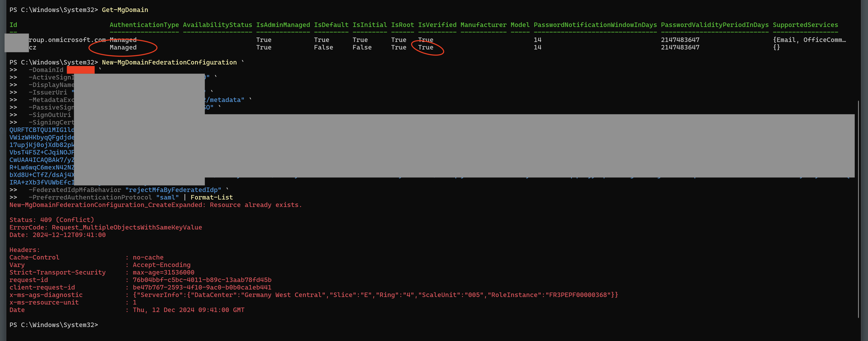Click the "saml" protocol string
Screen dimensions: 868x341
coord(167,197)
